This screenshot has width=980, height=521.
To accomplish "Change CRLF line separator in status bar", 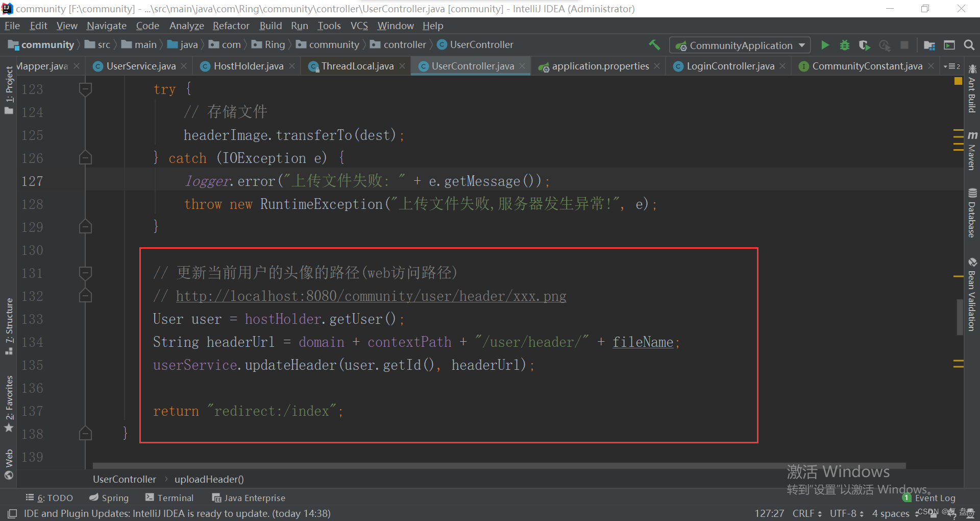I will pos(807,513).
